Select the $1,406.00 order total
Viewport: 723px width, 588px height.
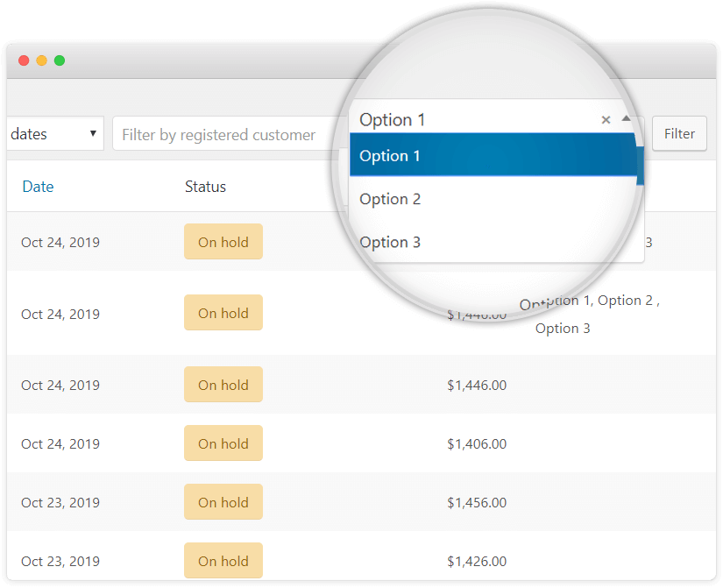click(x=476, y=444)
